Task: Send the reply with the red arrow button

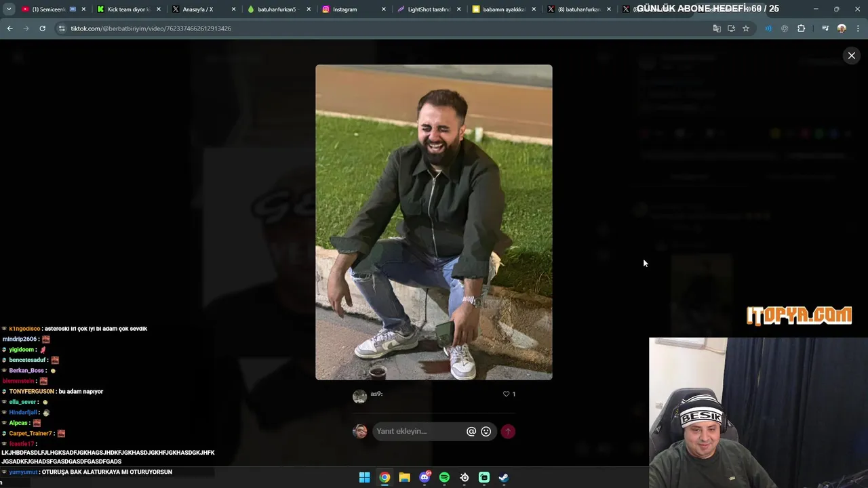Action: point(508,431)
